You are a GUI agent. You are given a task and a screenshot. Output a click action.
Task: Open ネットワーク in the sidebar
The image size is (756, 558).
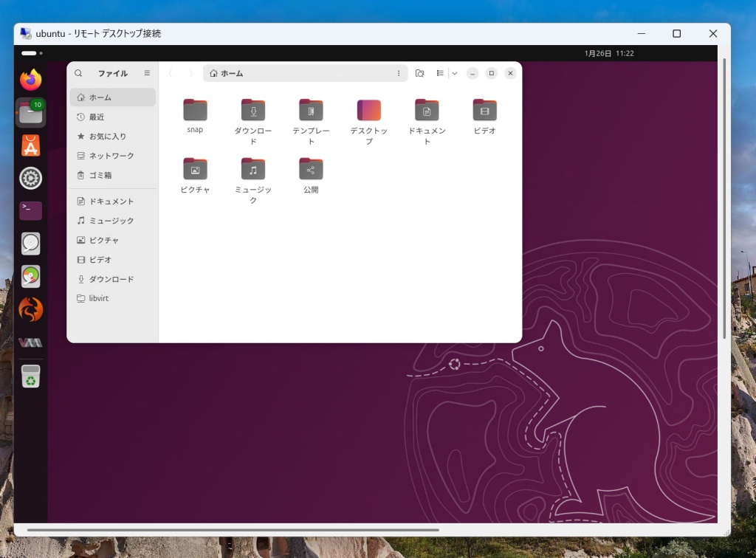coord(111,156)
